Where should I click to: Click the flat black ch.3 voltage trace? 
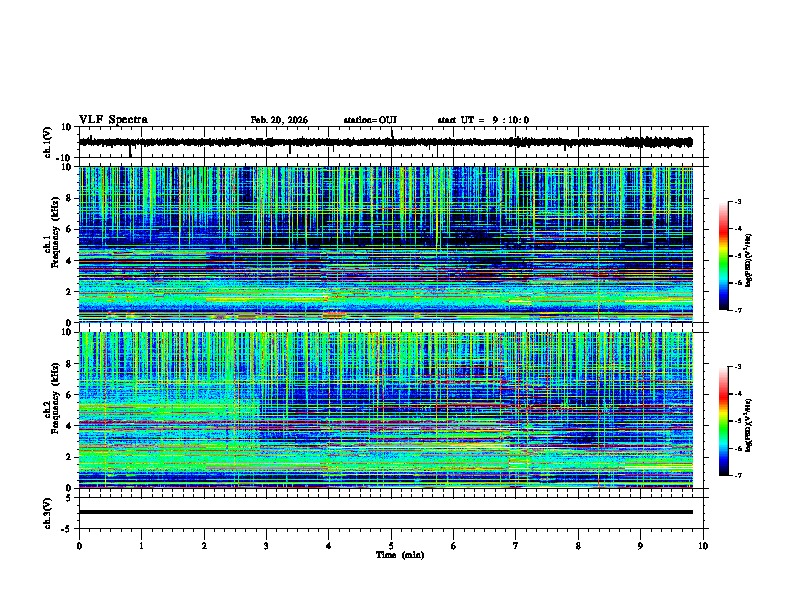point(385,512)
